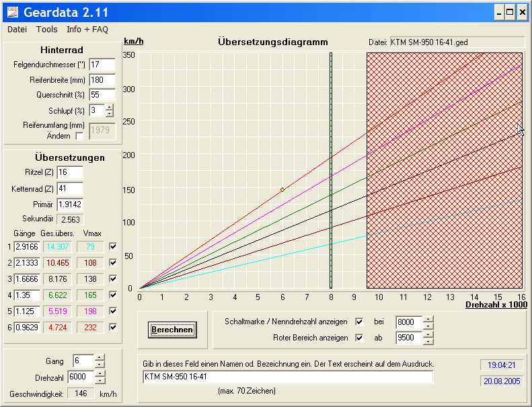
Task: Increase Schlupf value with up arrow
Action: (110, 107)
